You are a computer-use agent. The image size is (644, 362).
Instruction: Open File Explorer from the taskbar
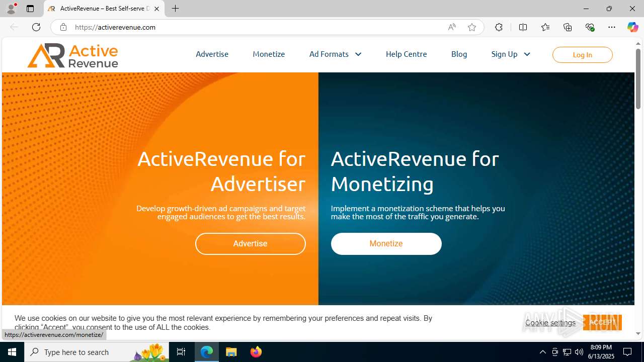(231, 352)
